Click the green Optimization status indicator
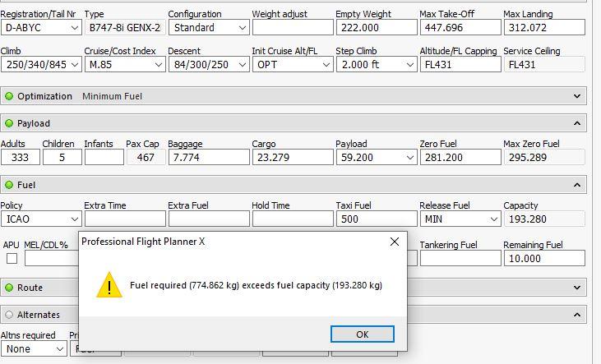The width and height of the screenshot is (601, 364). pos(9,96)
